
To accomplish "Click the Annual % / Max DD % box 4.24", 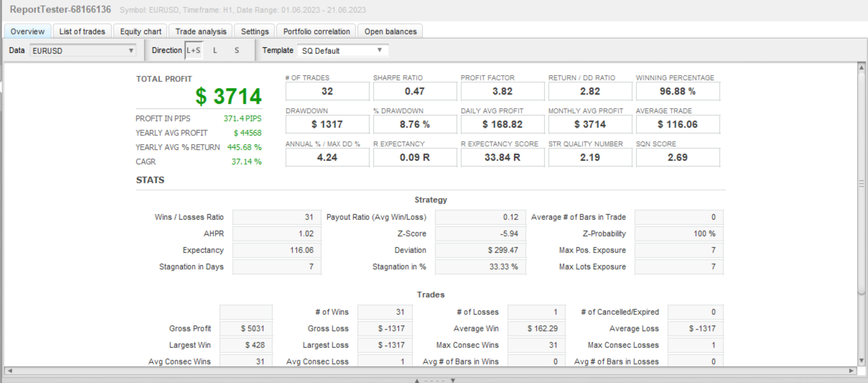I will [327, 158].
